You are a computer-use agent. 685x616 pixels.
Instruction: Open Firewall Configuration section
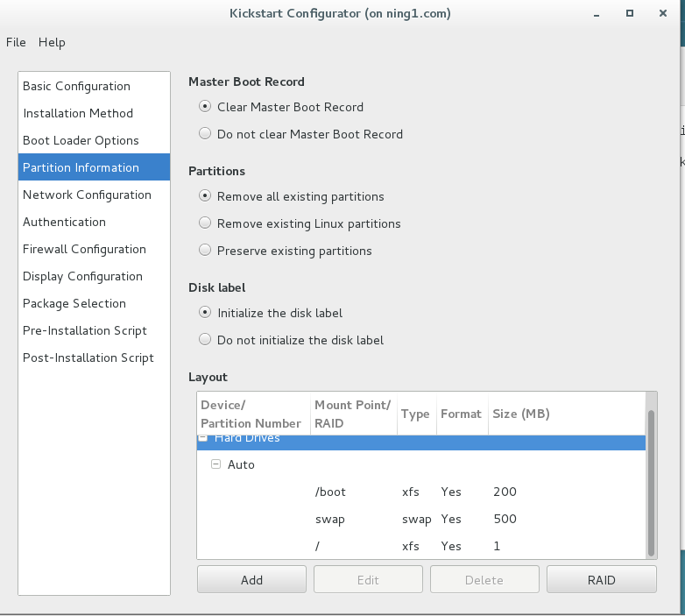[94, 249]
